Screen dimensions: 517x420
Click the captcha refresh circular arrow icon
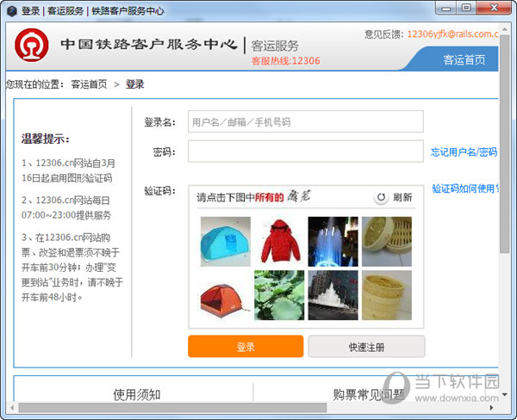pos(381,197)
